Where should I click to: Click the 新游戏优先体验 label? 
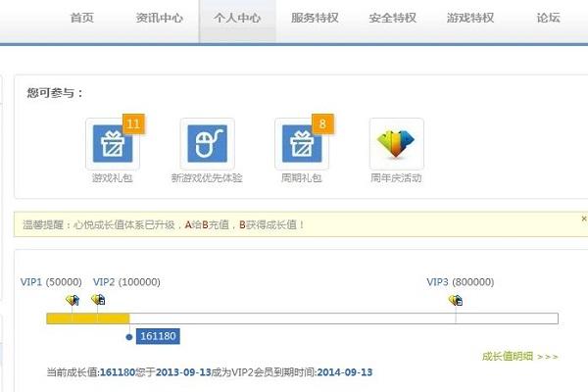tap(207, 177)
